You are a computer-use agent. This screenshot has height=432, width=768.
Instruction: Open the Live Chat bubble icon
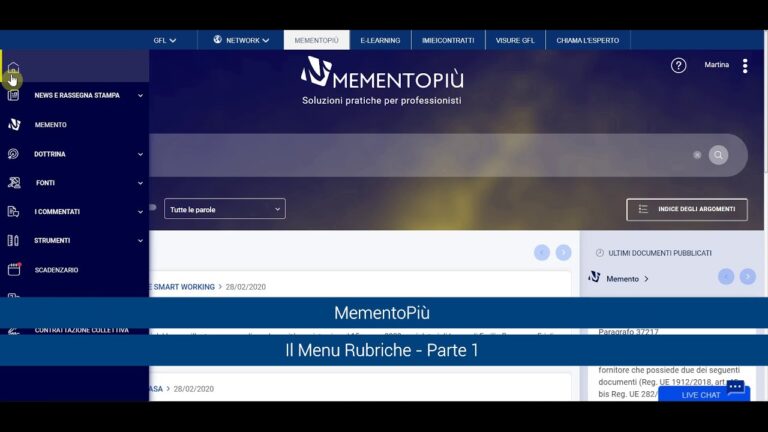pos(735,387)
